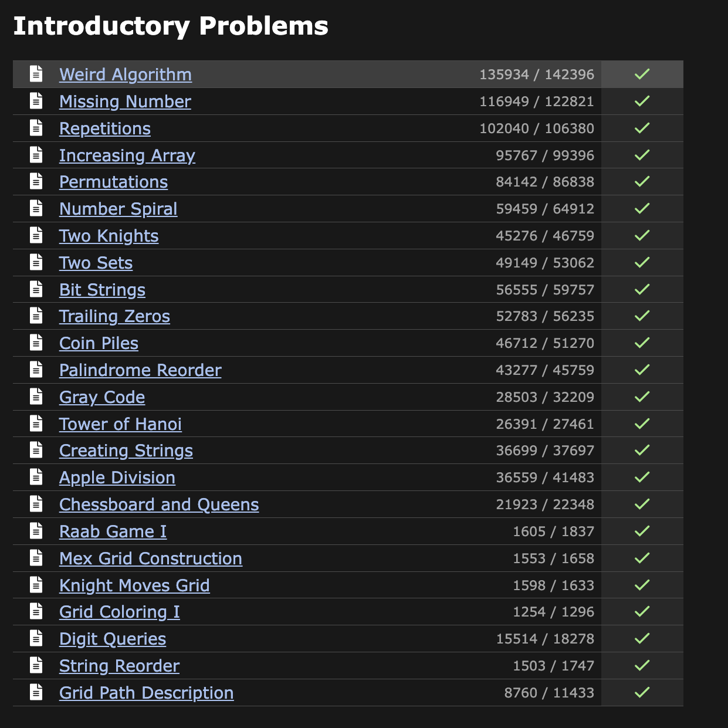Open the String Reorder problem link
Viewport: 728px width, 728px height.
[119, 666]
